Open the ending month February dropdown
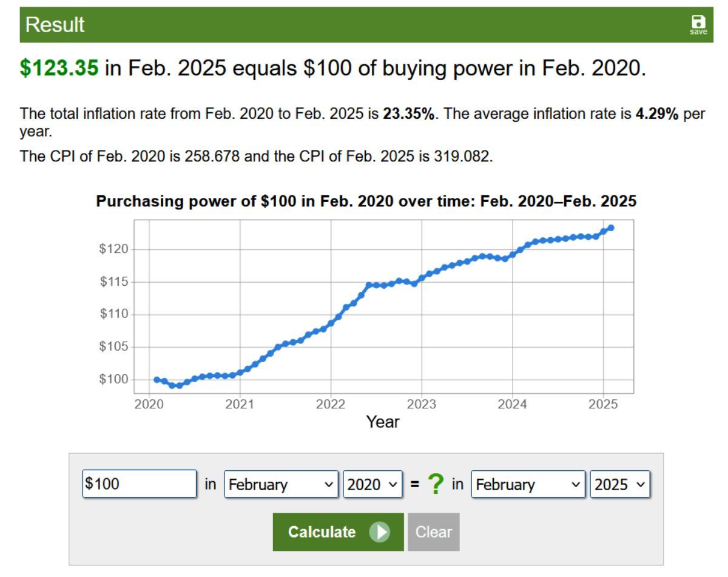Screen dimensions: 728x577 528,485
